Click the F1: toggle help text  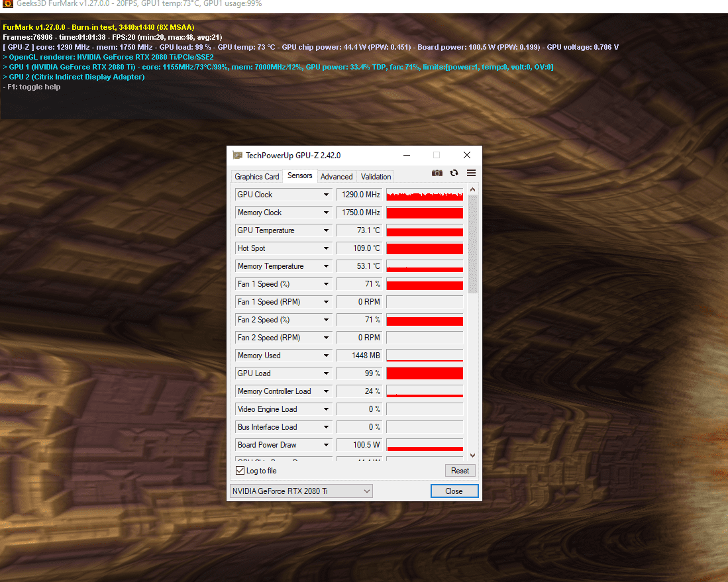[32, 87]
